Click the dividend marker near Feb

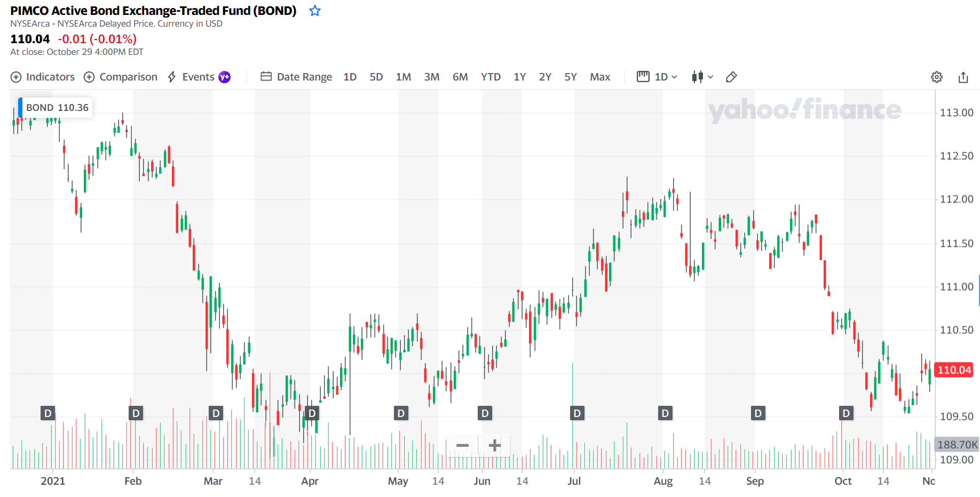point(136,413)
